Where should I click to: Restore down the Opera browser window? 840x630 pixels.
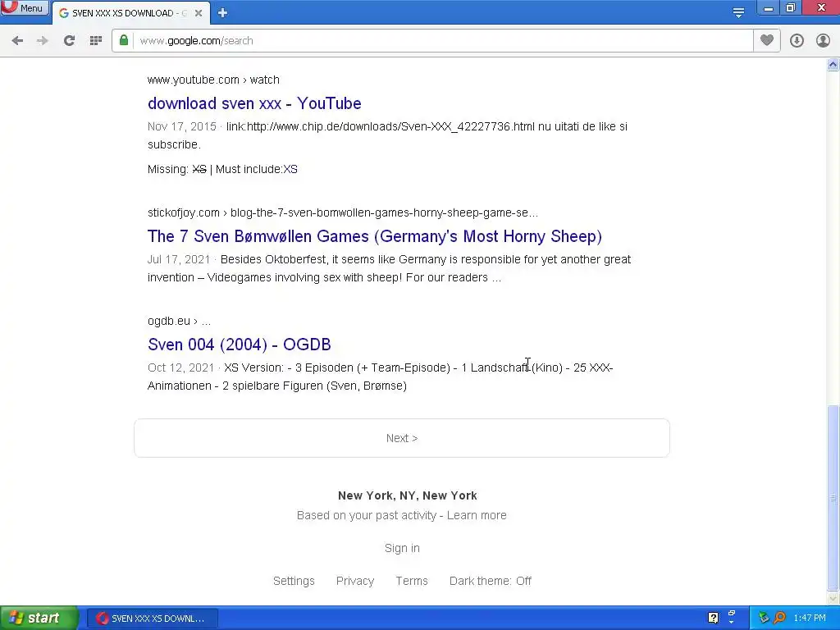(790, 8)
